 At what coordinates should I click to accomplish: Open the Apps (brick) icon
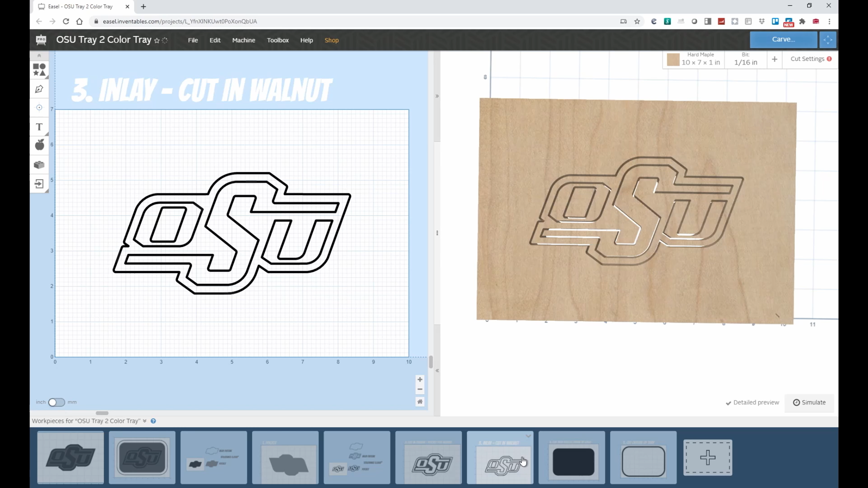pyautogui.click(x=39, y=165)
